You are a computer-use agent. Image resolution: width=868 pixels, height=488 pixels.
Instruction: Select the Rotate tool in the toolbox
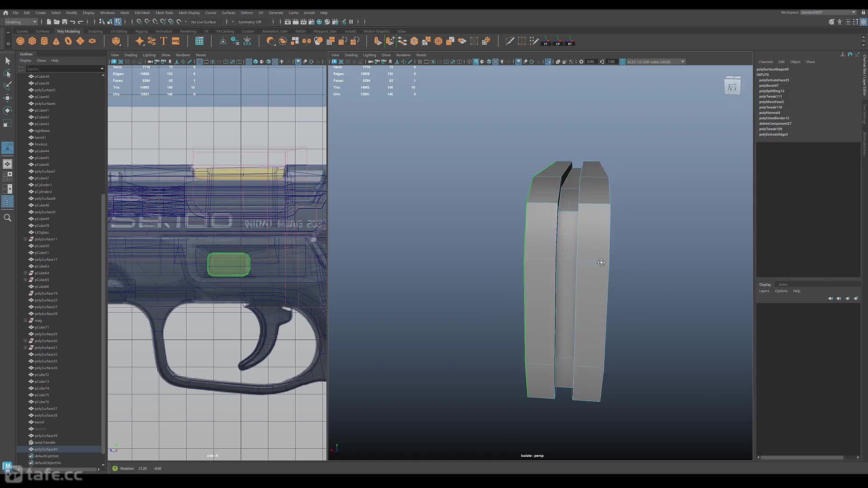click(x=7, y=110)
